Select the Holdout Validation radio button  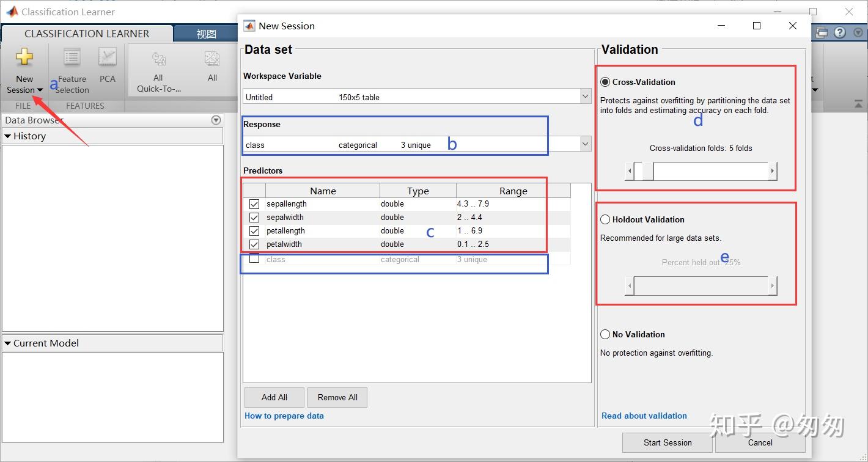(x=605, y=219)
